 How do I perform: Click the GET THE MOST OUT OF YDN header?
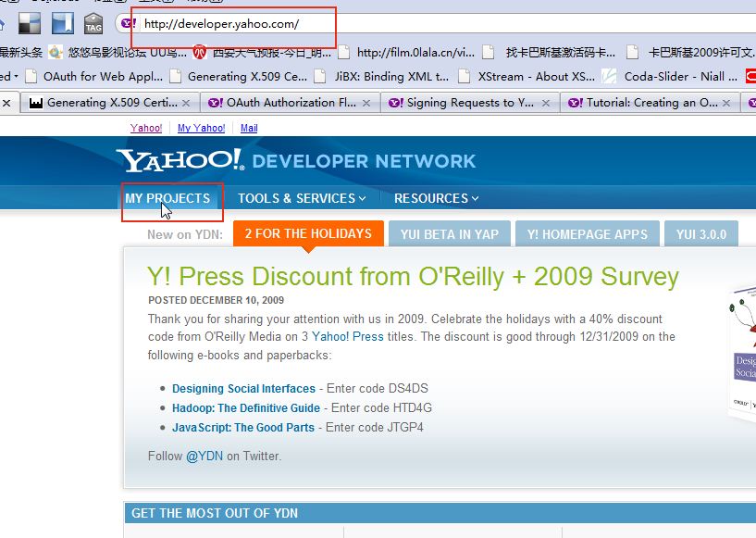215,513
